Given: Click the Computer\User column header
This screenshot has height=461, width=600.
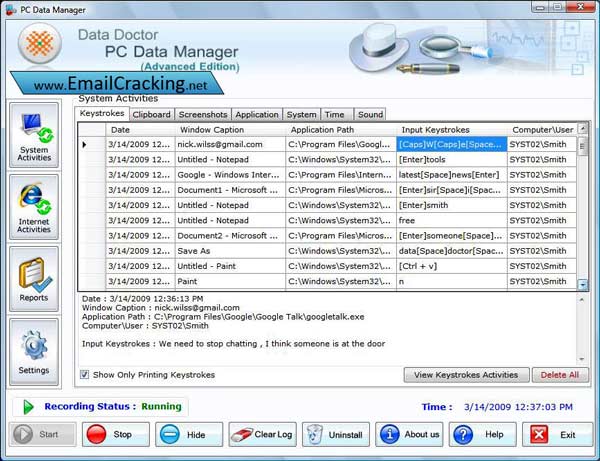Looking at the screenshot, I should coord(542,130).
